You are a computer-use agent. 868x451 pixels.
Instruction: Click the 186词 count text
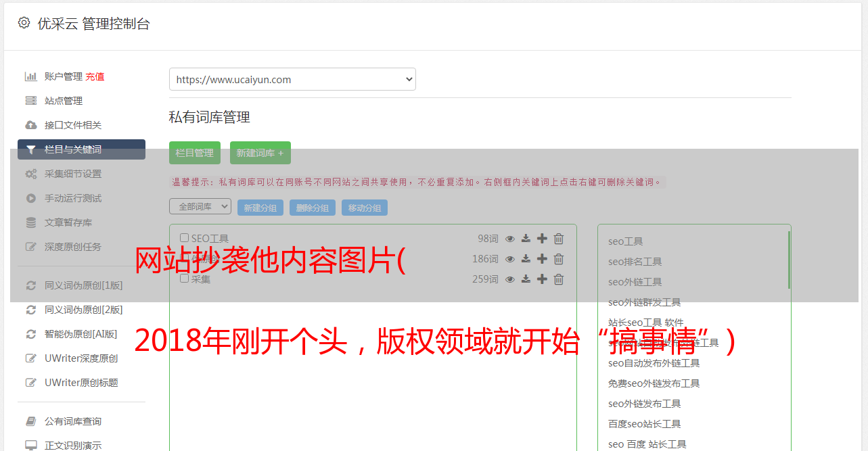485,259
